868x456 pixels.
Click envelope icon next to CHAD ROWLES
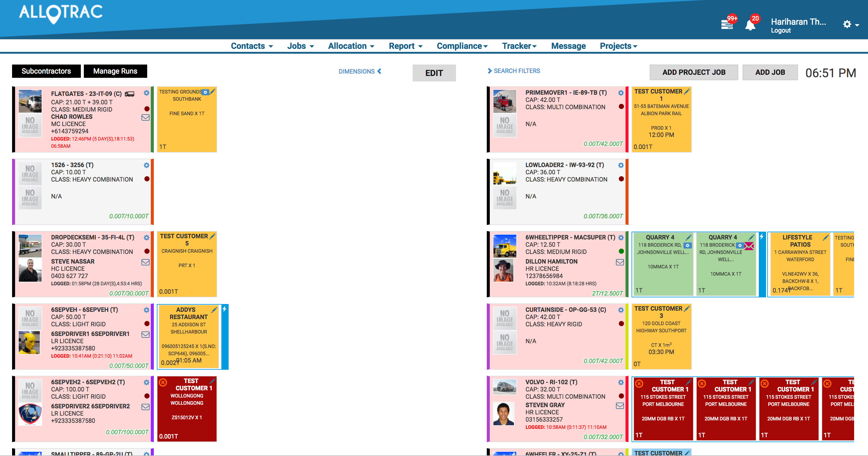[x=145, y=118]
